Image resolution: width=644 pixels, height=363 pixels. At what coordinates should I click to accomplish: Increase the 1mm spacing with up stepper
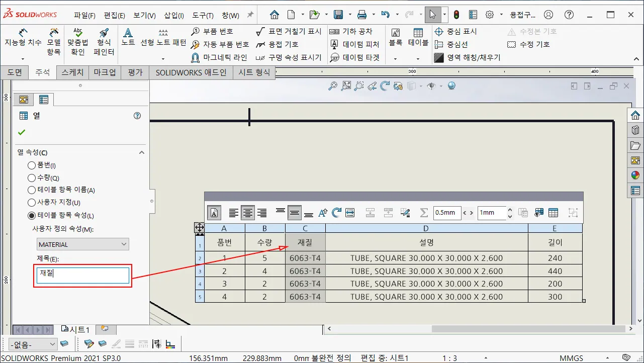pos(510,210)
